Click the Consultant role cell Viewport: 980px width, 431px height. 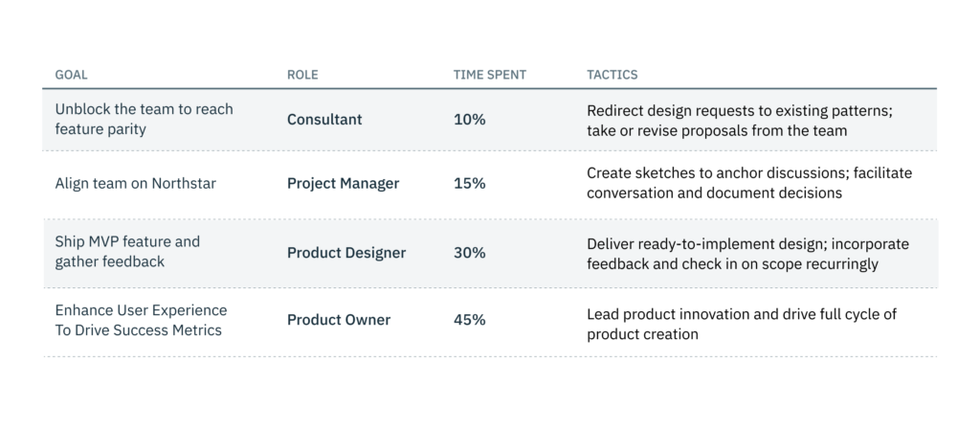[x=324, y=120]
